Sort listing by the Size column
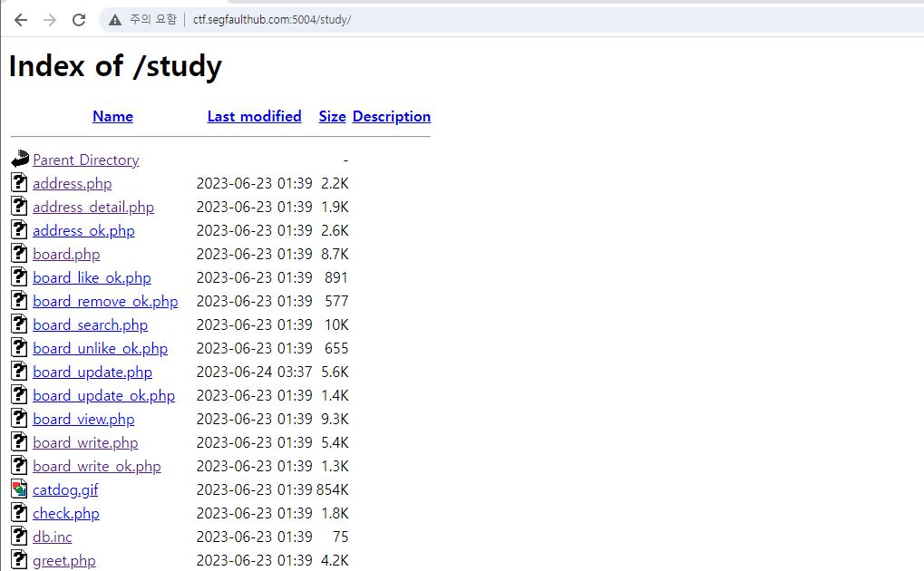Image resolution: width=924 pixels, height=571 pixels. [333, 116]
